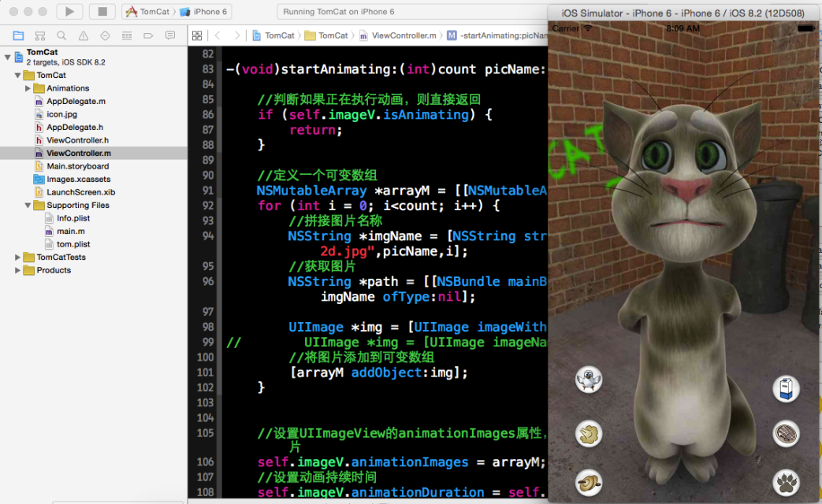Open the Find navigator magnifier icon
The width and height of the screenshot is (822, 504).
(61, 35)
